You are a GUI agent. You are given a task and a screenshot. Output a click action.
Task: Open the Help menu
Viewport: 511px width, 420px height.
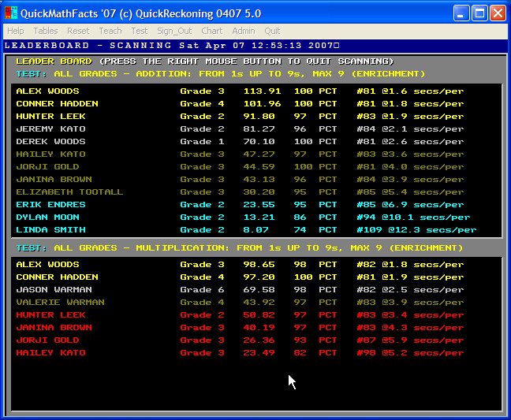pyautogui.click(x=16, y=31)
